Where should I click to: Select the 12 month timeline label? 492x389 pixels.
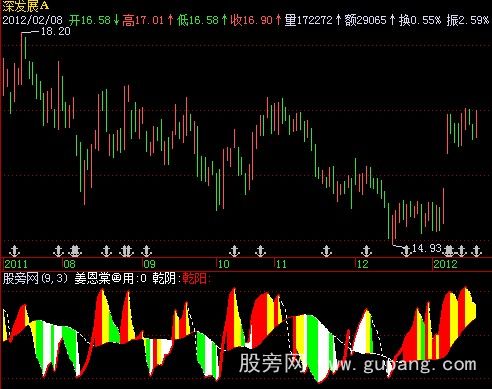coord(362,264)
